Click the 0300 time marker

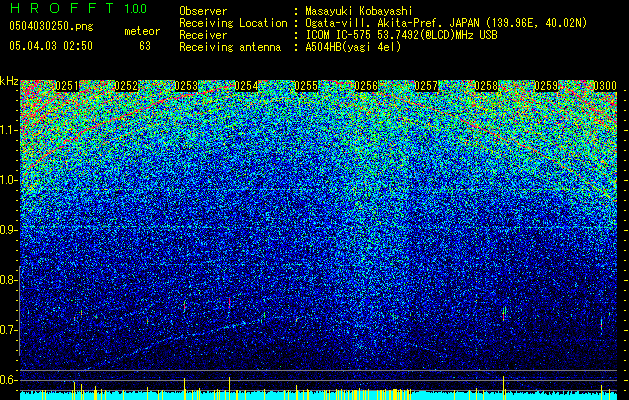click(605, 86)
